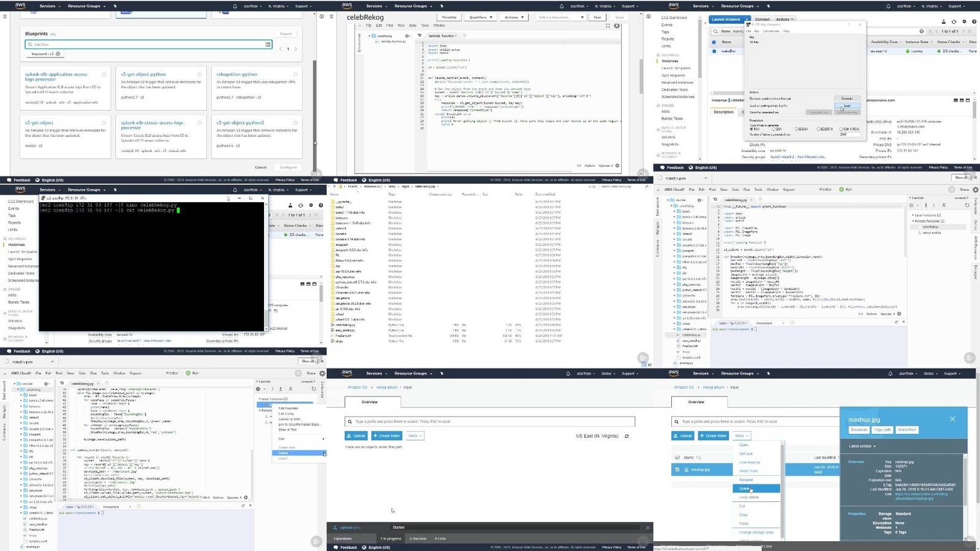
Task: Open the 'Select a test event' dropdown
Action: [560, 17]
